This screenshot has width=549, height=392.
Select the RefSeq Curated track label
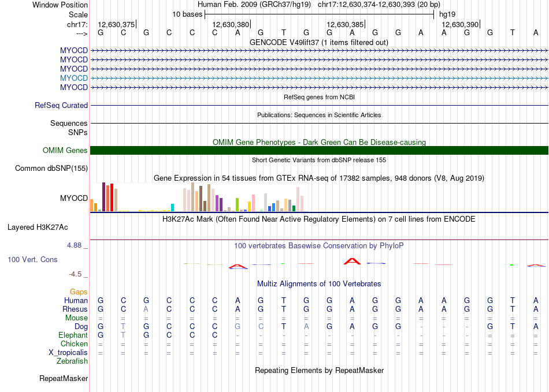61,106
